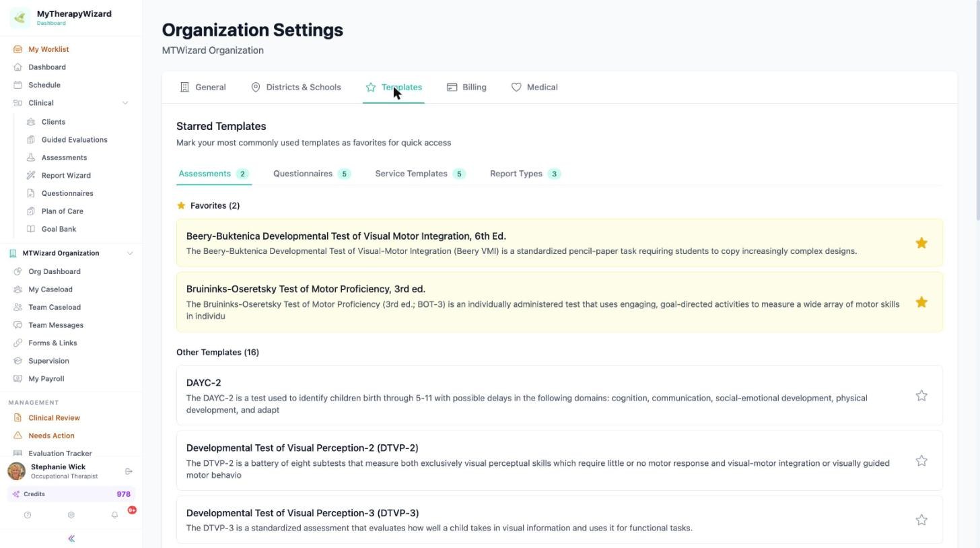Click the Team Caseload icon

pyautogui.click(x=17, y=308)
